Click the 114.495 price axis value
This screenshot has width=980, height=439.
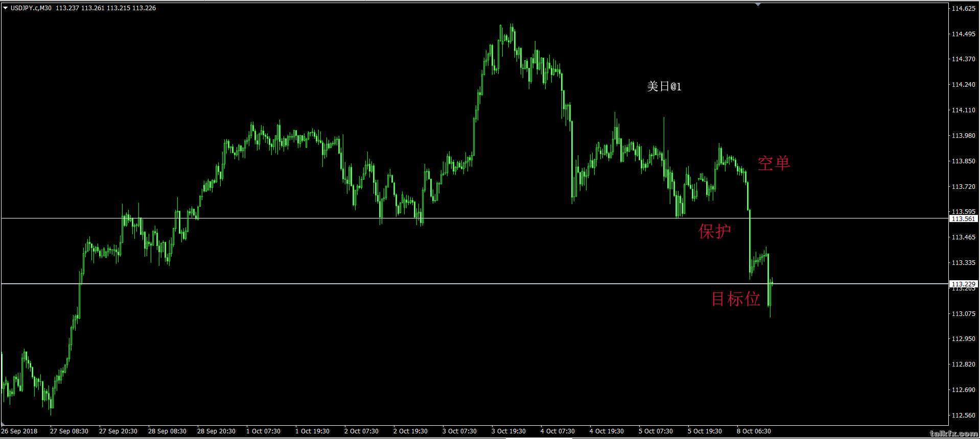point(964,34)
